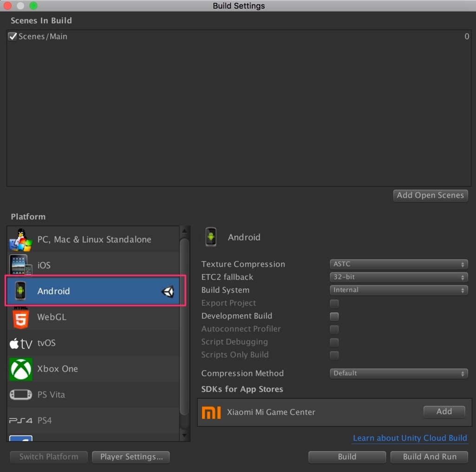Click the green Xbox One logo icon

(20, 369)
